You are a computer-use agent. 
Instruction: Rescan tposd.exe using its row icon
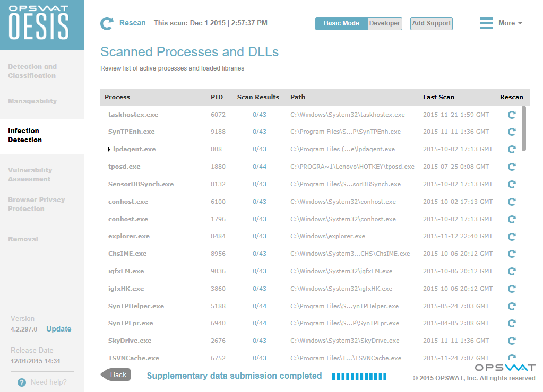point(512,167)
